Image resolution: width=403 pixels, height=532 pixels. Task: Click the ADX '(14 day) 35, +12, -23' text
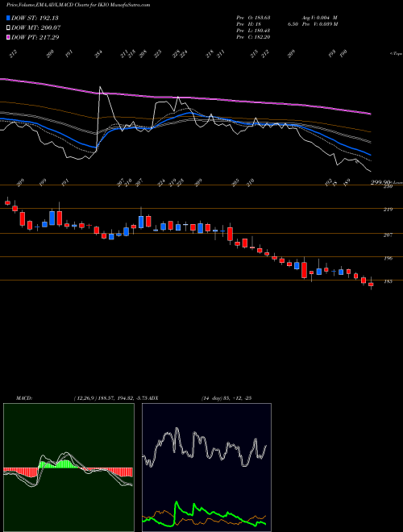click(x=226, y=397)
